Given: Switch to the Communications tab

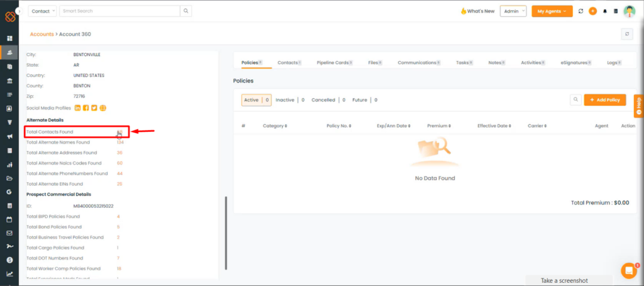Looking at the screenshot, I should coord(419,63).
